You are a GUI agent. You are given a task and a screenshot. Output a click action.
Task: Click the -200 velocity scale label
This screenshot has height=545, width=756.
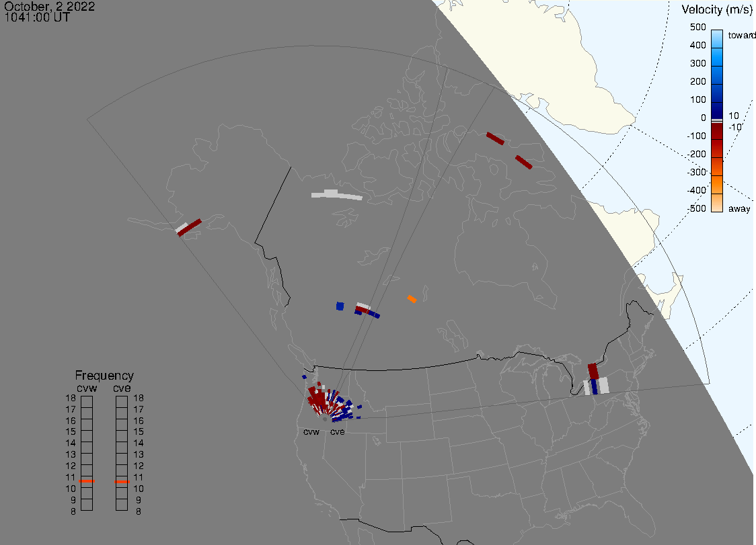coord(697,154)
